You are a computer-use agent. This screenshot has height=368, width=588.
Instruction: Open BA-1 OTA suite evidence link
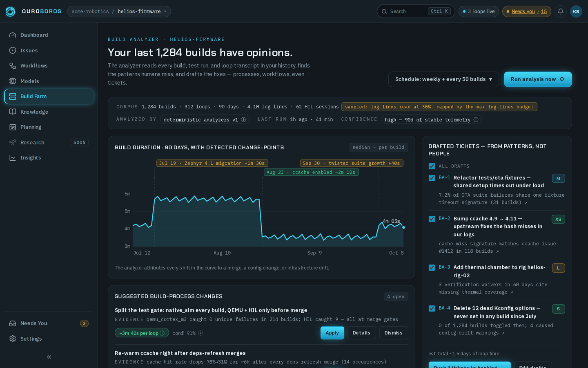[x=501, y=199]
